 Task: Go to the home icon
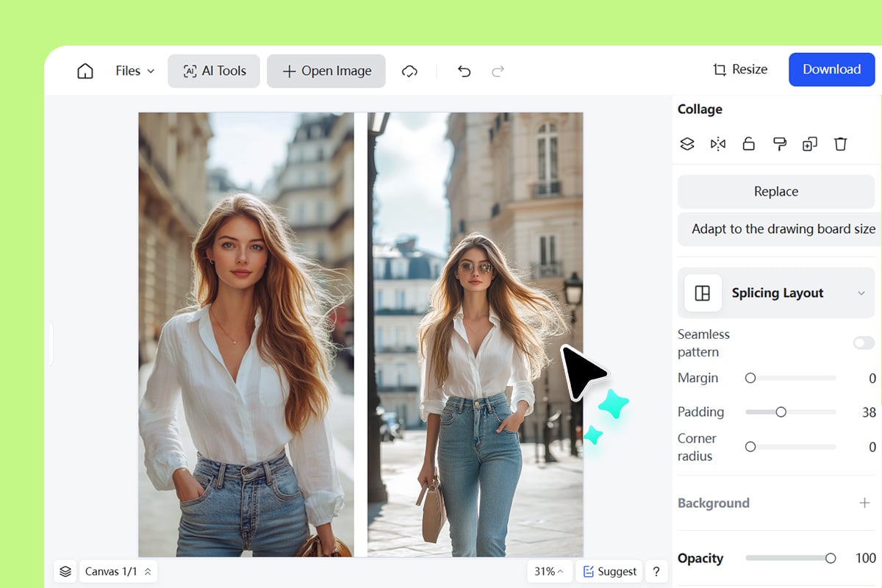point(85,71)
